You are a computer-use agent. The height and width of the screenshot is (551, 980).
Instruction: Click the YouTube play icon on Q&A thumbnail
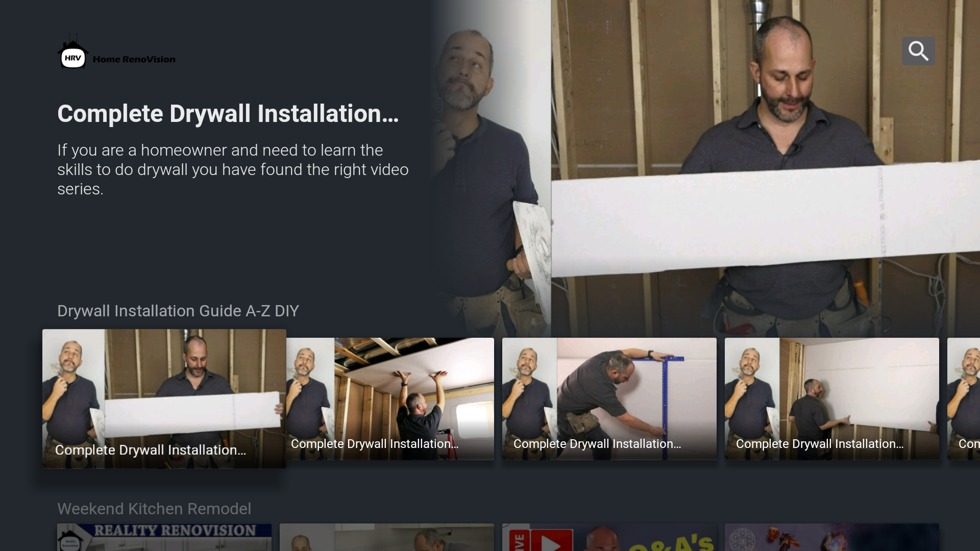coord(551,543)
